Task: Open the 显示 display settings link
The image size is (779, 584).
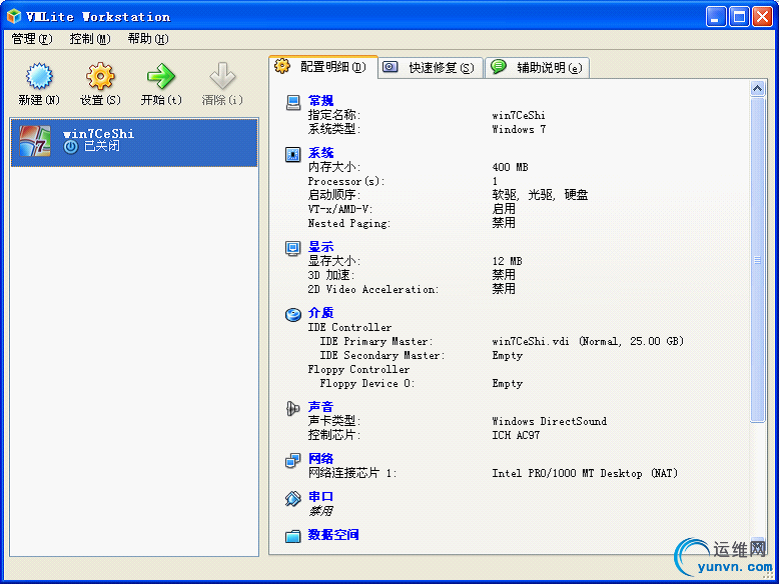Action: coord(321,247)
